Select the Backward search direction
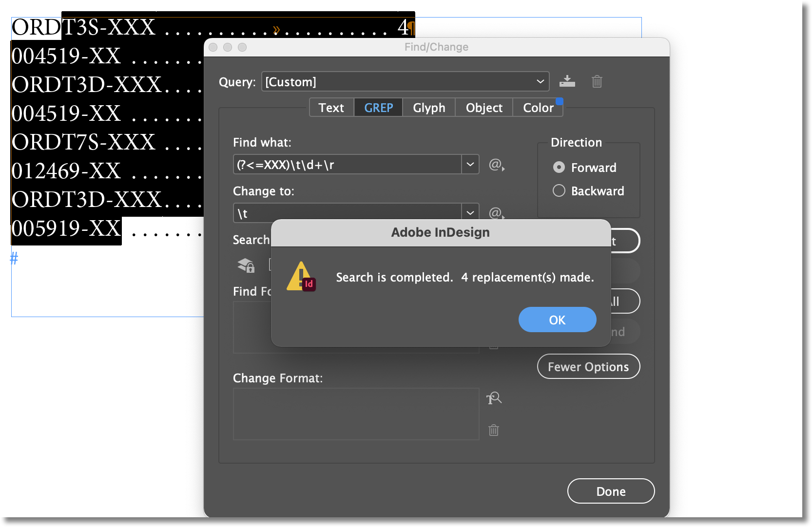Viewport: 812px width, 527px height. click(x=559, y=190)
